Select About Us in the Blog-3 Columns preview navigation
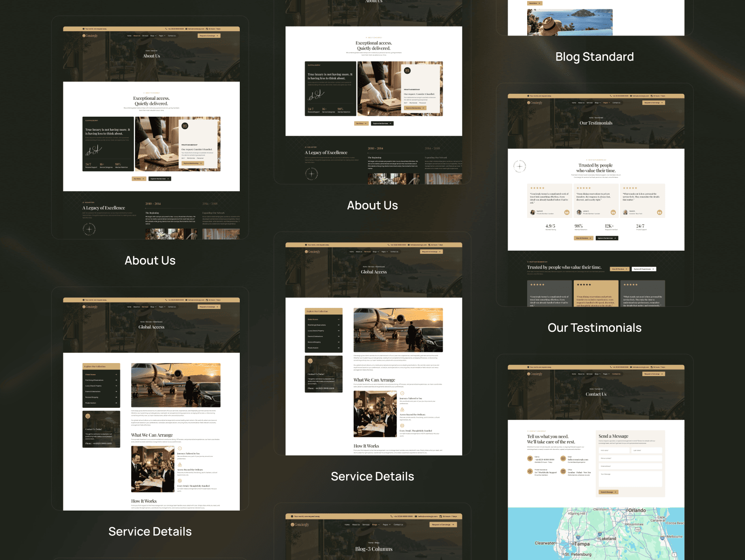Viewport: 745px width, 560px height. pos(356,525)
